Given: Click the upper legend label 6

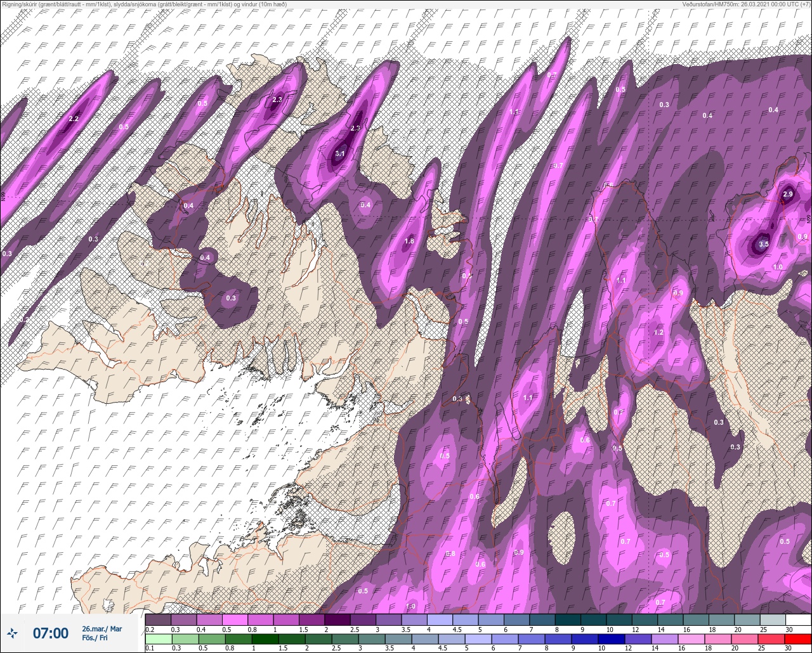Looking at the screenshot, I should coord(506,630).
